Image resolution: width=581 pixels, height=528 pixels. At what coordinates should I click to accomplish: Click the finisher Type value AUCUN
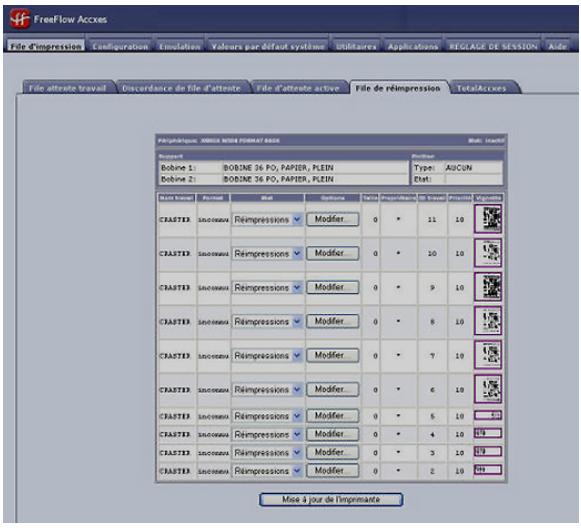pos(459,168)
